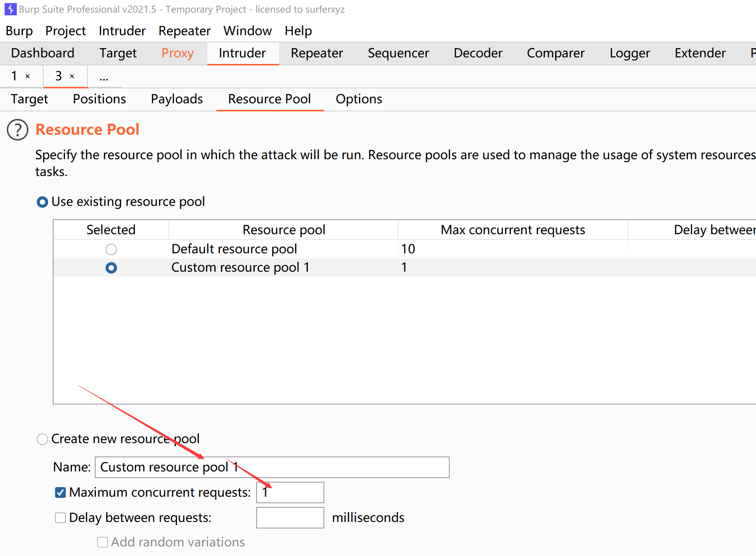Open the Intruder Options sub-tab

point(359,99)
